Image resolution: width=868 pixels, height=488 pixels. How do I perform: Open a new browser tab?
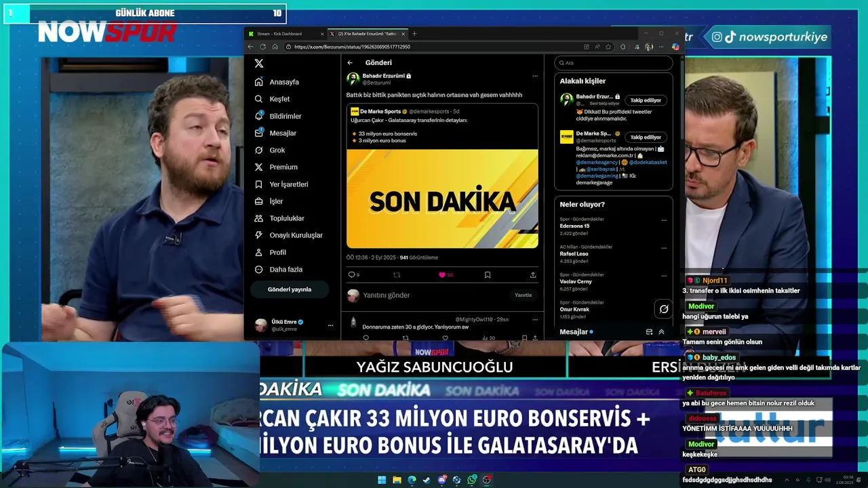point(414,34)
